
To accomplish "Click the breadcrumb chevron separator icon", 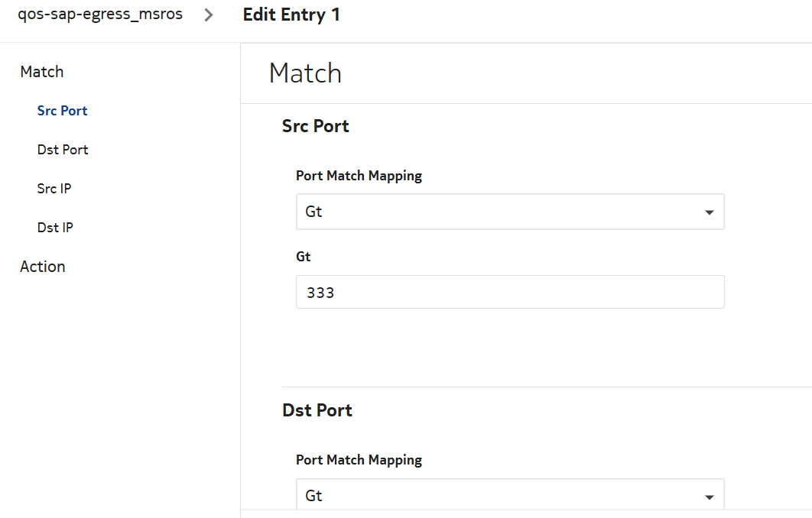I will point(209,15).
